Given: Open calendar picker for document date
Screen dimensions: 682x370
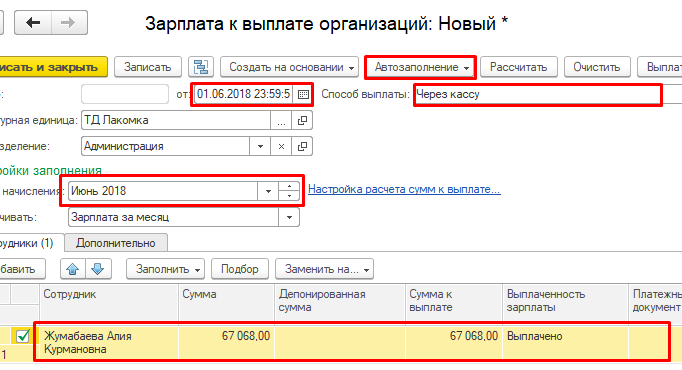Looking at the screenshot, I should click(303, 94).
